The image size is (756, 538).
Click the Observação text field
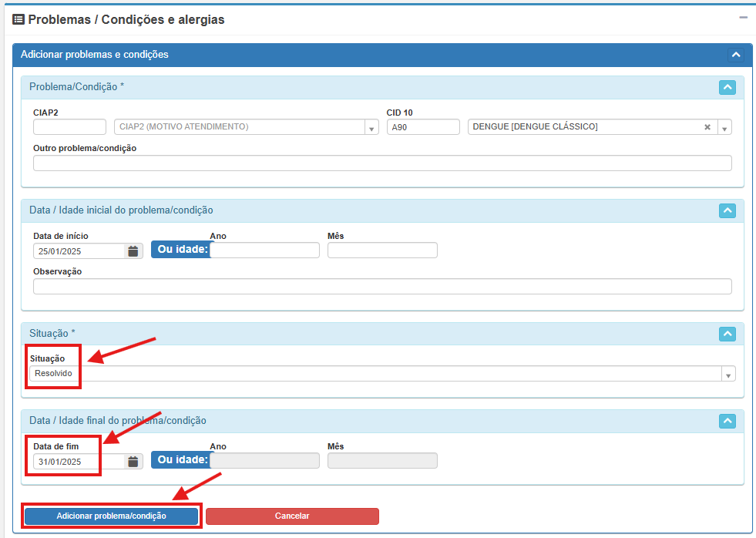coord(381,287)
